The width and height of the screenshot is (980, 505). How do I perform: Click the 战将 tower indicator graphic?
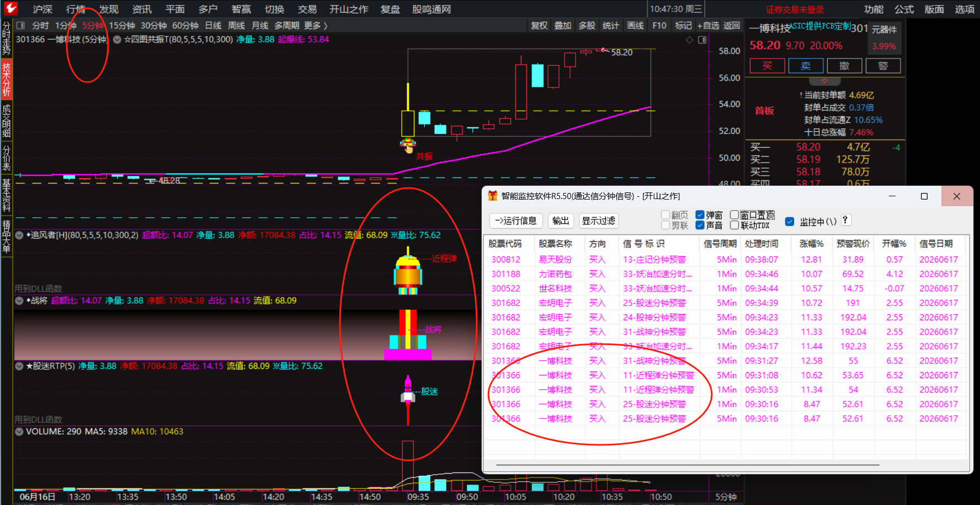(x=408, y=335)
